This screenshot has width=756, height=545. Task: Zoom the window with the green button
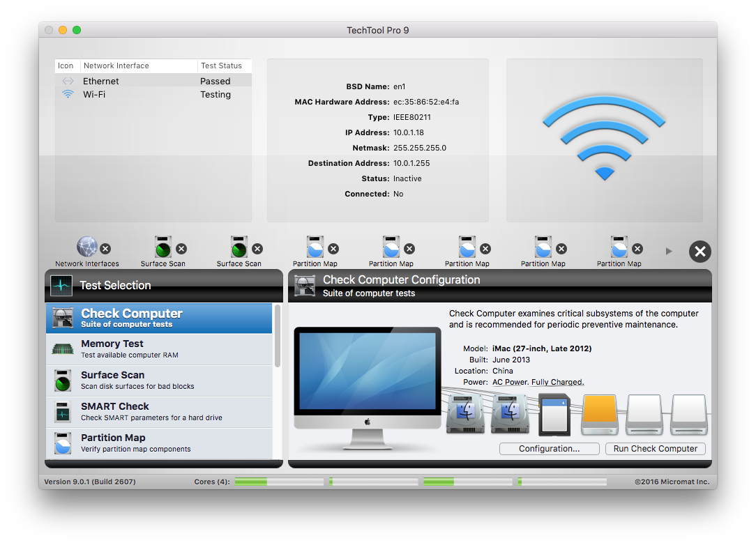click(77, 30)
